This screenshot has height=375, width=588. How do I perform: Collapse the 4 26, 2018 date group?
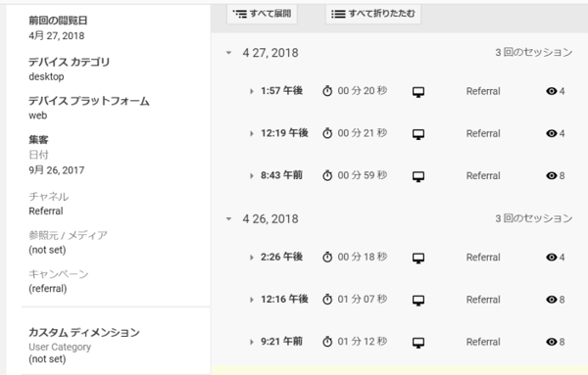(228, 218)
